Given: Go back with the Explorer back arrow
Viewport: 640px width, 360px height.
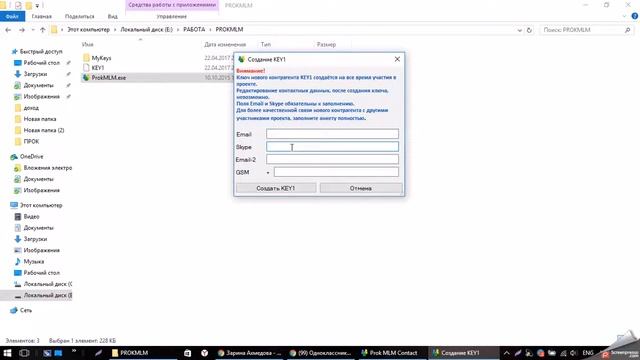Looking at the screenshot, I should (8, 30).
